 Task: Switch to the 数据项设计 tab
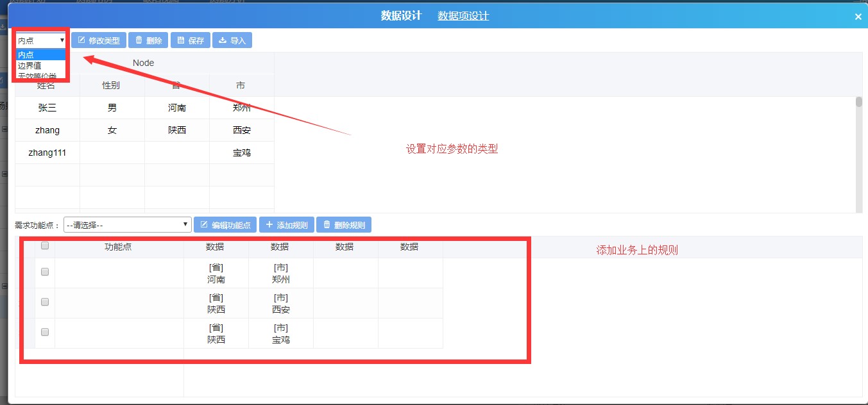463,16
